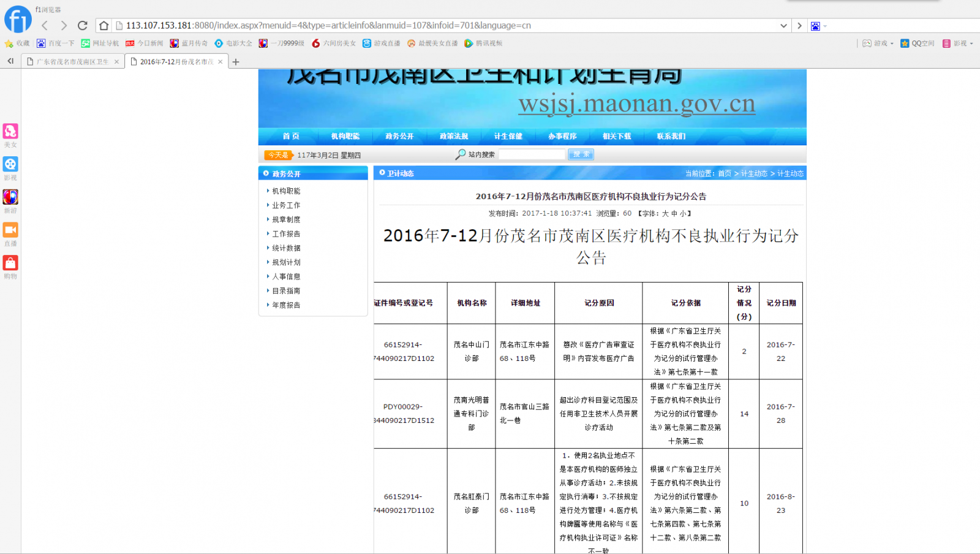Click the 搜索 search button
The image size is (980, 554).
coord(581,154)
